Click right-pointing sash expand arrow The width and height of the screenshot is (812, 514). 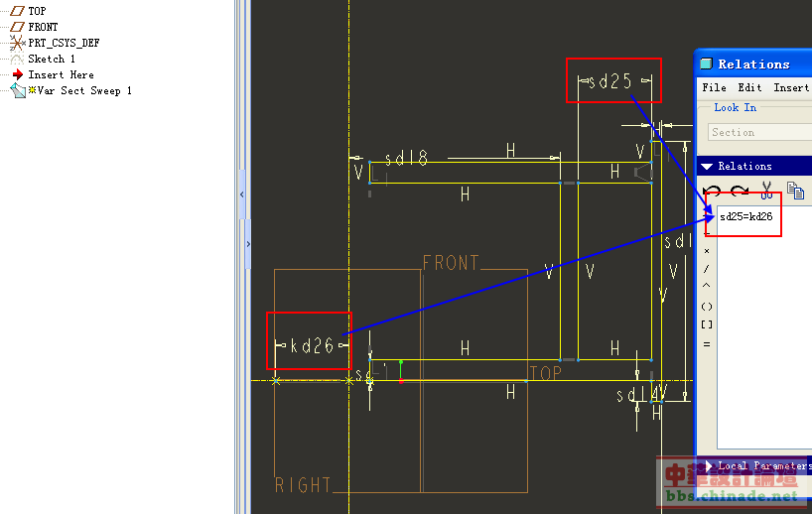(248, 244)
